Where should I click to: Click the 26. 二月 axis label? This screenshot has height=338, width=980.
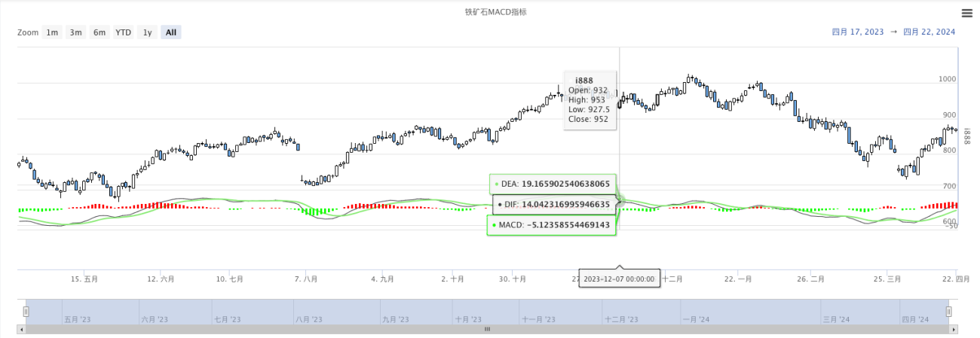810,279
